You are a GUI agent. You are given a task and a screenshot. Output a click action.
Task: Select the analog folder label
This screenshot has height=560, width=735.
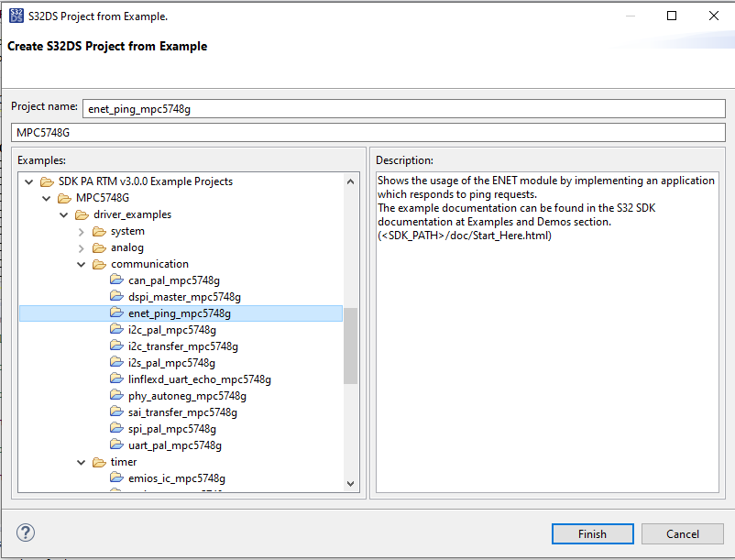[x=127, y=247]
